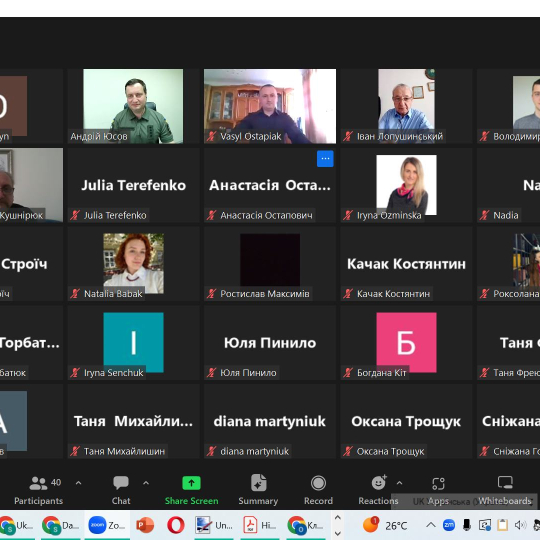The image size is (540, 540).
Task: Click muted mic icon of Оксана Трощук
Action: (x=348, y=451)
